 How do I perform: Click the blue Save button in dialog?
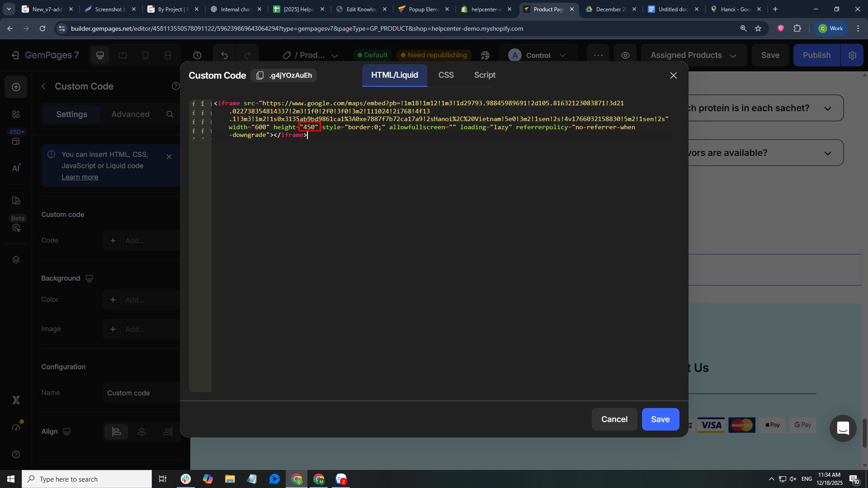(660, 419)
